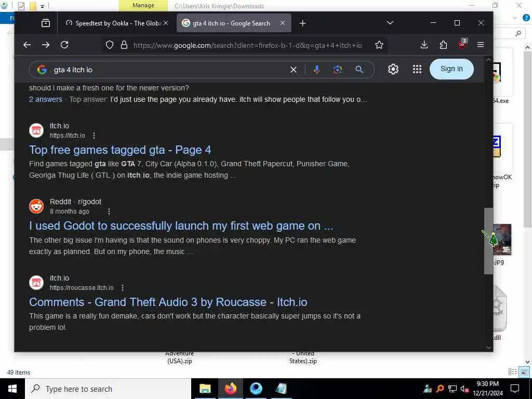Viewport: 532px width, 399px height.
Task: Open a new tab with plus button
Action: click(303, 23)
